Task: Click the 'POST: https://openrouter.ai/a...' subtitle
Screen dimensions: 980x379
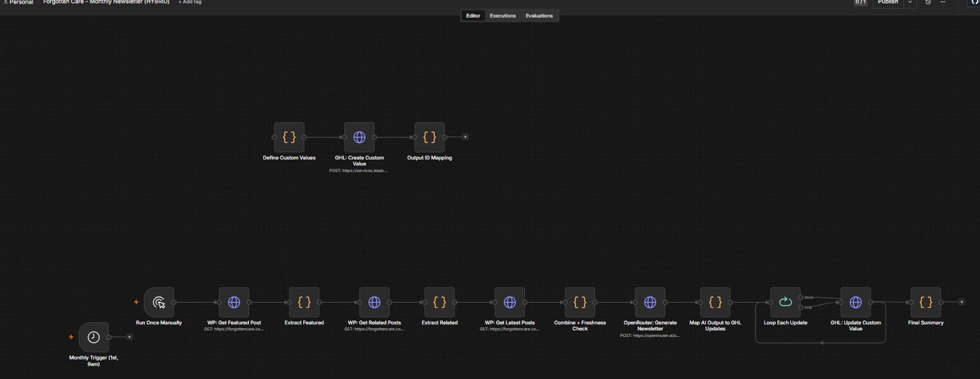Action: (x=650, y=336)
